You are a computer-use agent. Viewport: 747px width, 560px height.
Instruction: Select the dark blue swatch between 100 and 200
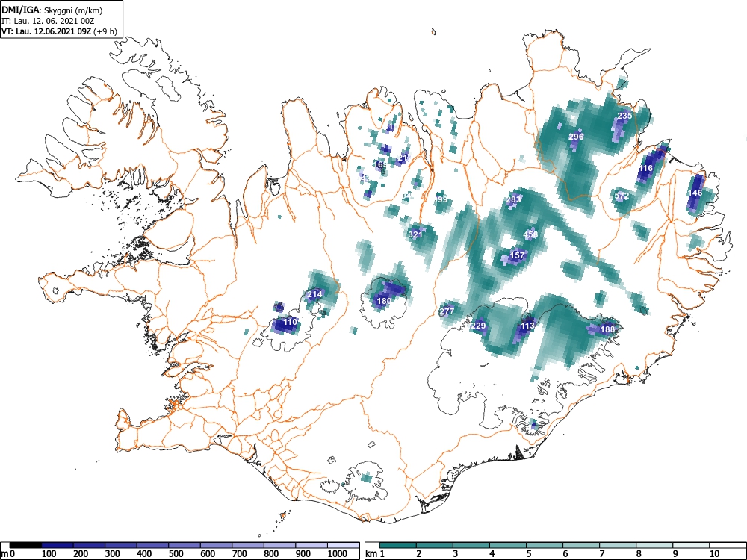tap(58, 545)
